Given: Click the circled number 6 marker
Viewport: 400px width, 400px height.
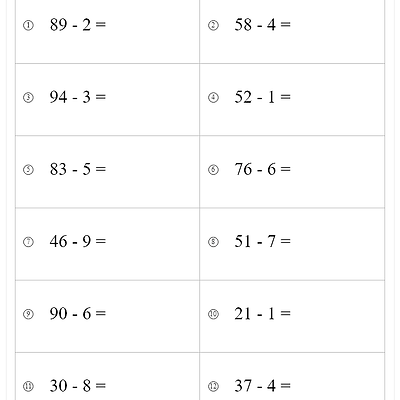Looking at the screenshot, I should (x=213, y=170).
